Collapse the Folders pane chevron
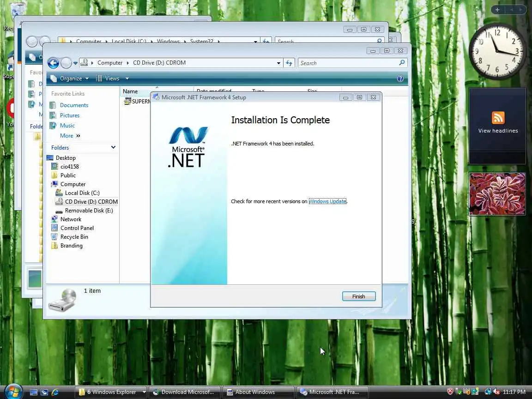 tap(113, 147)
